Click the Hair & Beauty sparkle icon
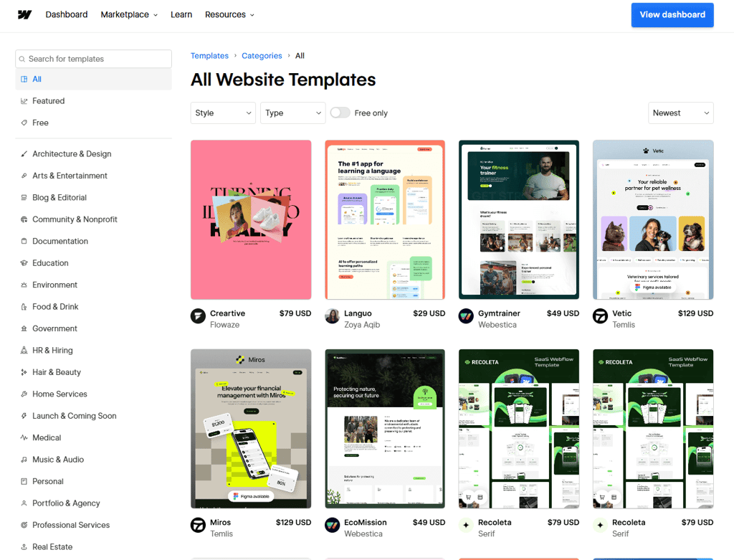The width and height of the screenshot is (734, 560). [x=24, y=372]
